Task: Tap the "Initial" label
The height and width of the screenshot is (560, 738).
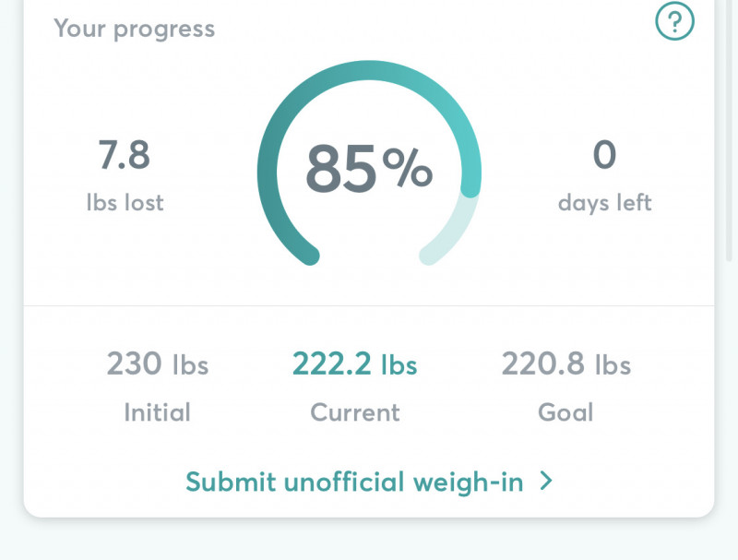Action: [158, 412]
